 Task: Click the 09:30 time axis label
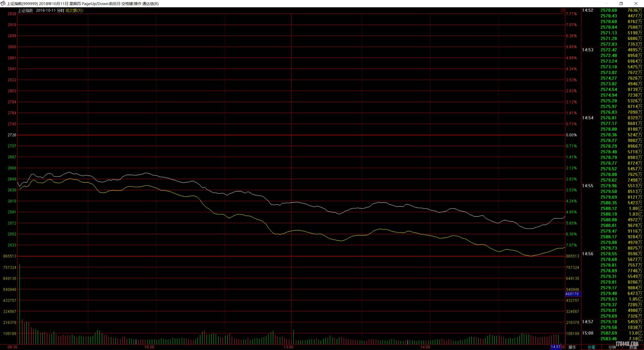12,347
